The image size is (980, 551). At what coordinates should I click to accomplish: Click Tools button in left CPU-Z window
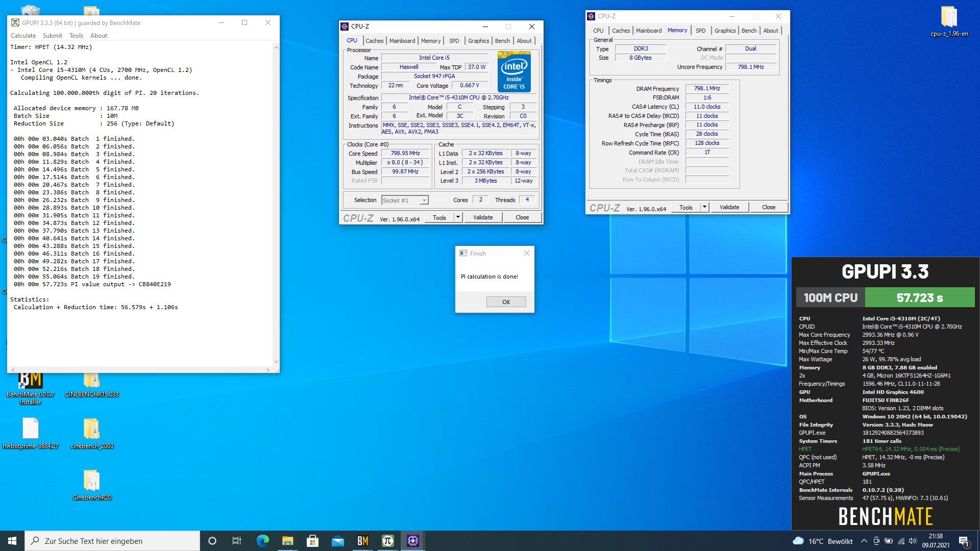439,217
